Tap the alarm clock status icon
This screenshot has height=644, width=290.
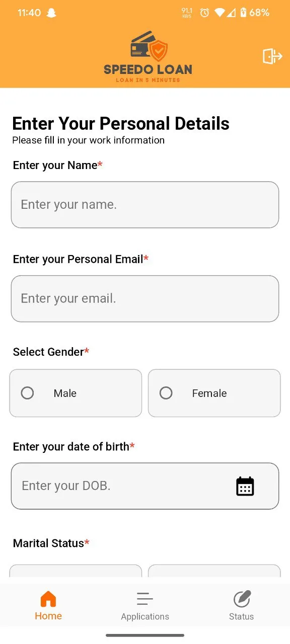pyautogui.click(x=204, y=13)
